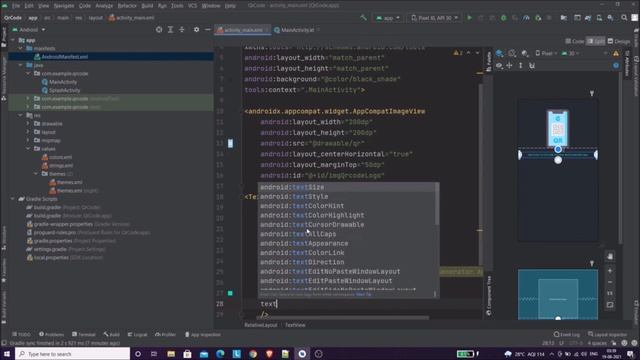Click the Windows search box
Image resolution: width=640 pixels, height=360 pixels.
pyautogui.click(x=72, y=354)
